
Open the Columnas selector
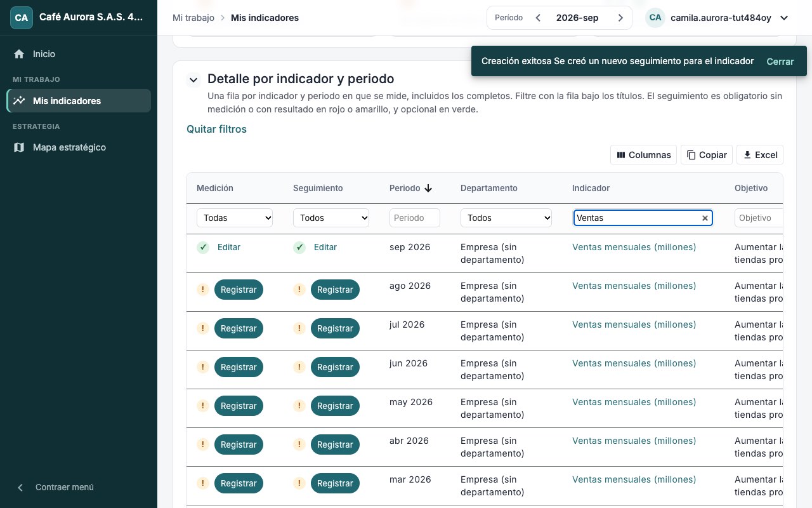643,155
